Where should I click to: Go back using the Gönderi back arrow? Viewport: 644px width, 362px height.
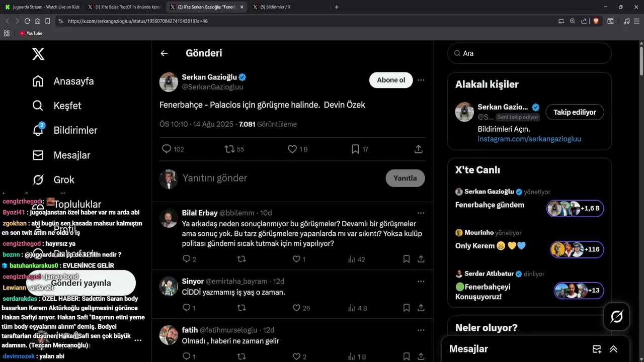(x=164, y=53)
